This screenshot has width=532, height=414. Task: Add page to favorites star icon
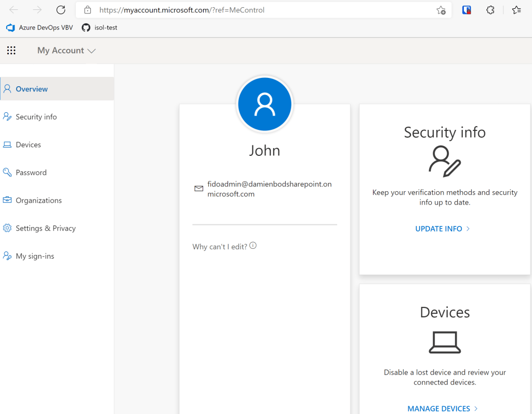[441, 10]
